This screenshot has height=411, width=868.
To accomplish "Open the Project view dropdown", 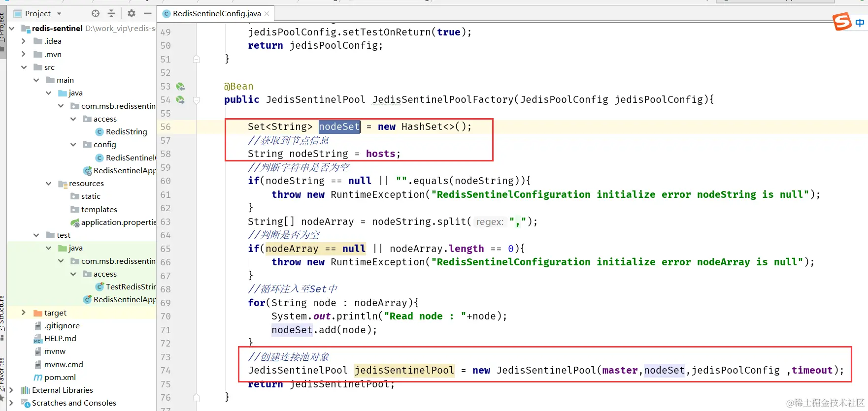I will tap(59, 14).
